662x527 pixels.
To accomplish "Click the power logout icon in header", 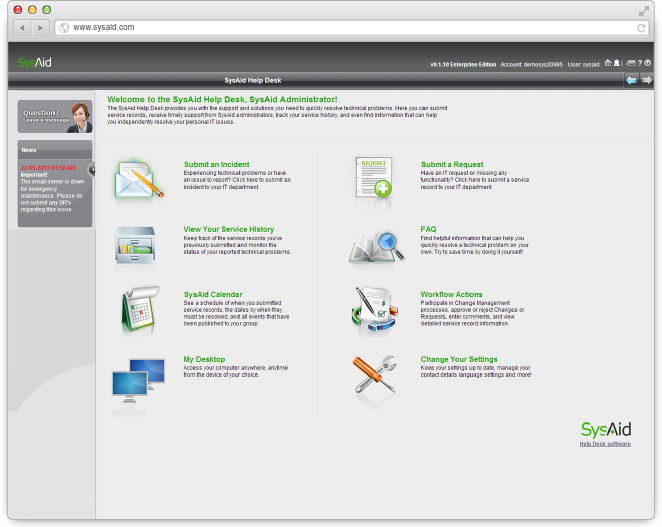I will coord(648,63).
